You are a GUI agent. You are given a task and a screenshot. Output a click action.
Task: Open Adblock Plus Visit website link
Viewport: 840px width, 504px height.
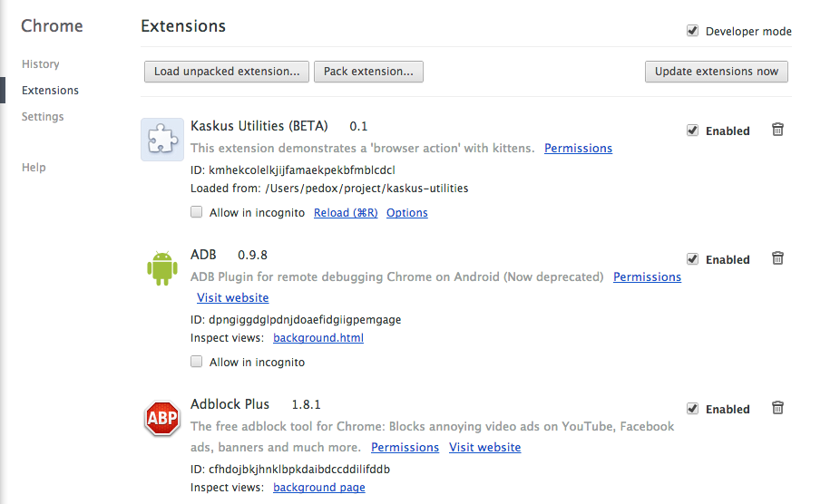[x=484, y=447]
